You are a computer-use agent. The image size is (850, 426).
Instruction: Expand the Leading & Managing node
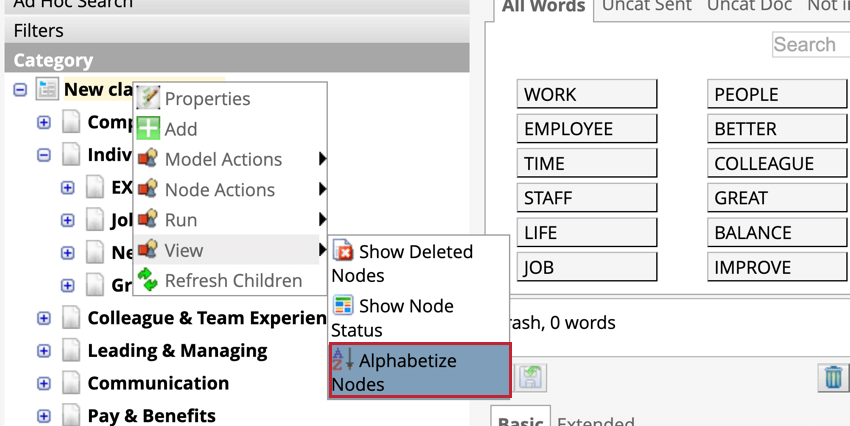[44, 351]
